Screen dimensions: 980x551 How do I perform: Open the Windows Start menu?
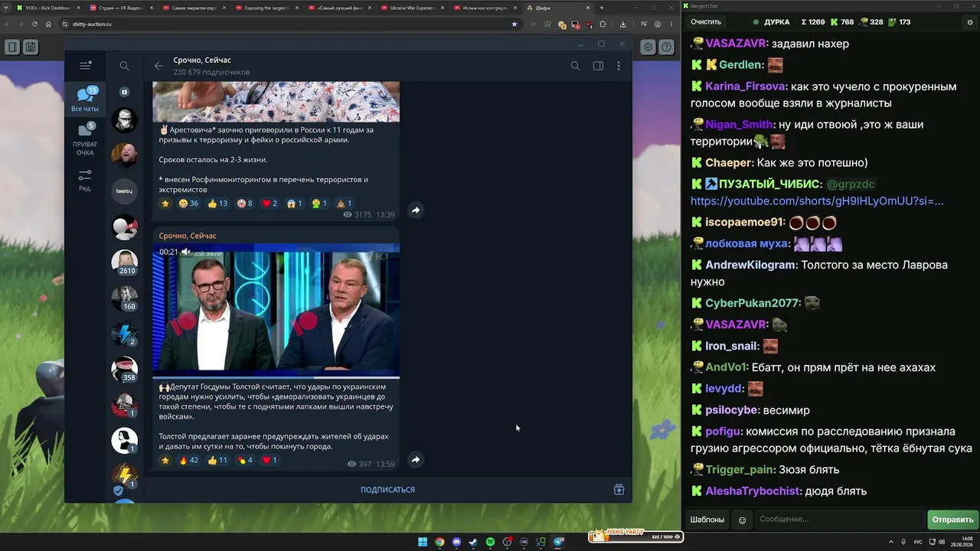click(423, 542)
